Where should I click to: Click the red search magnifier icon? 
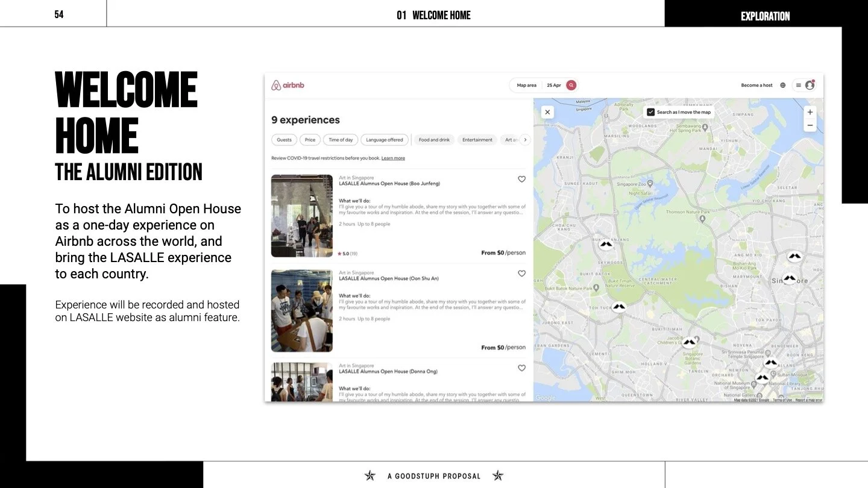[571, 85]
